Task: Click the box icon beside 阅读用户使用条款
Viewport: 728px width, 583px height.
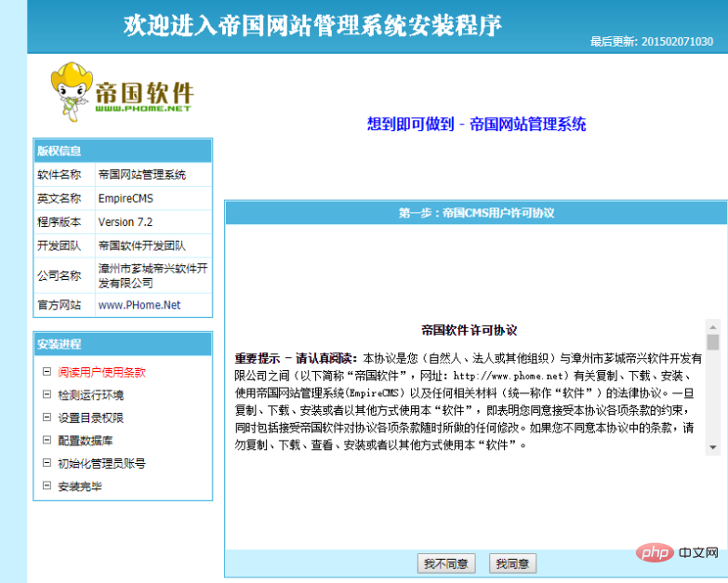Action: pos(46,371)
